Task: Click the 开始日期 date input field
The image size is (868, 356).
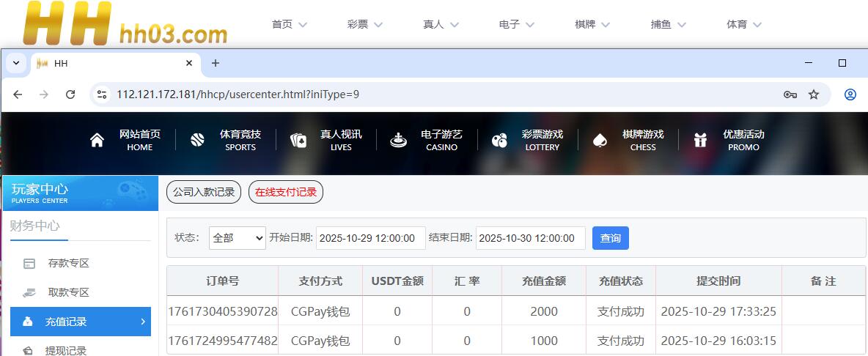Action: click(x=370, y=238)
